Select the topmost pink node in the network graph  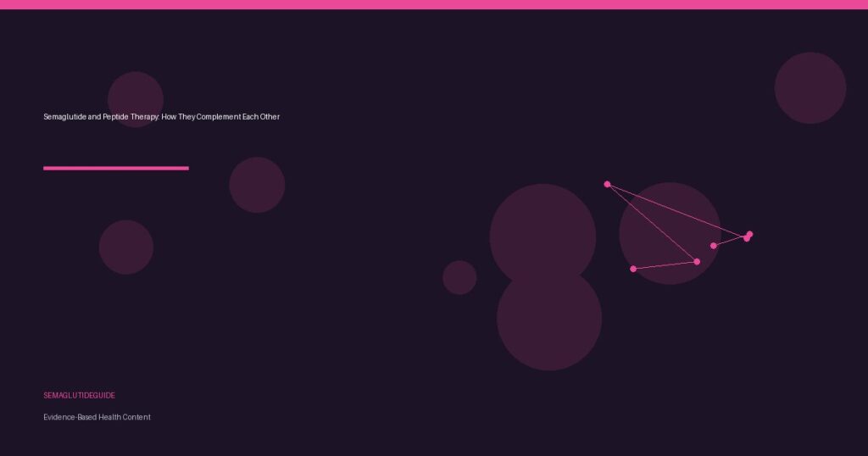[x=607, y=184]
